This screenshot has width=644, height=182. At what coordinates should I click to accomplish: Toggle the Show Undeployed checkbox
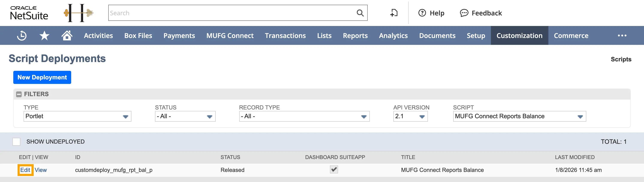coord(17,142)
